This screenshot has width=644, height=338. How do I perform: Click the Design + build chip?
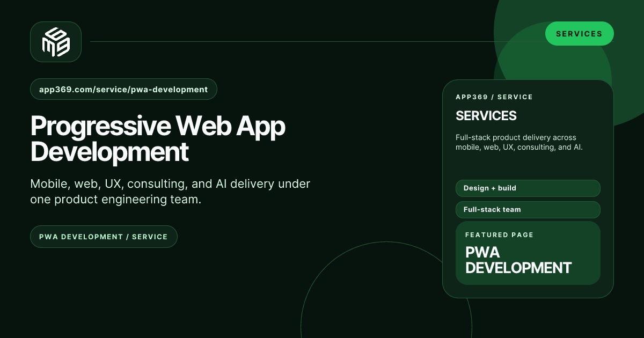pos(528,188)
